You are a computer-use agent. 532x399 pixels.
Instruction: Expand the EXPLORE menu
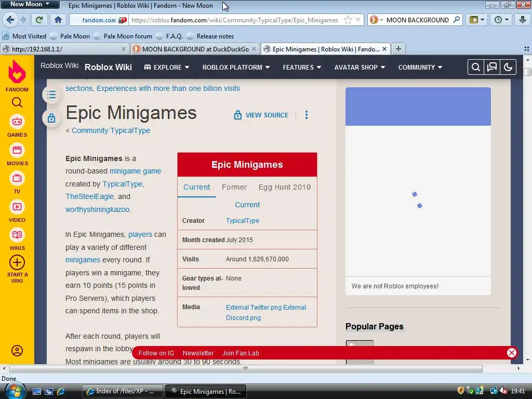[x=167, y=67]
